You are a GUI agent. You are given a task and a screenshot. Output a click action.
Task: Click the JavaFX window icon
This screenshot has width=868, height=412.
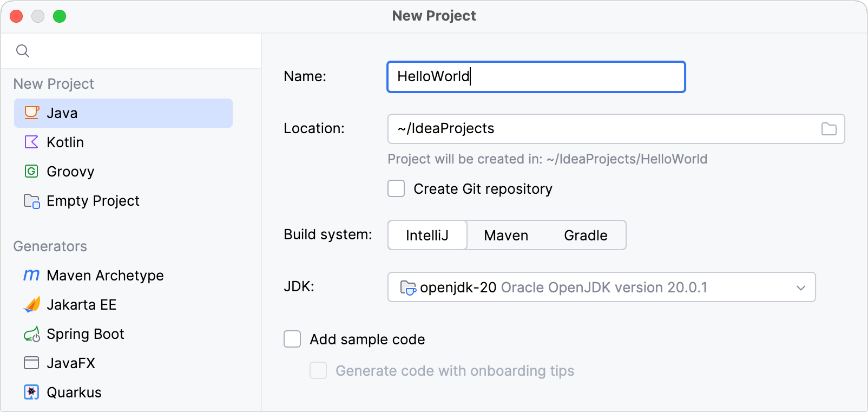click(31, 363)
